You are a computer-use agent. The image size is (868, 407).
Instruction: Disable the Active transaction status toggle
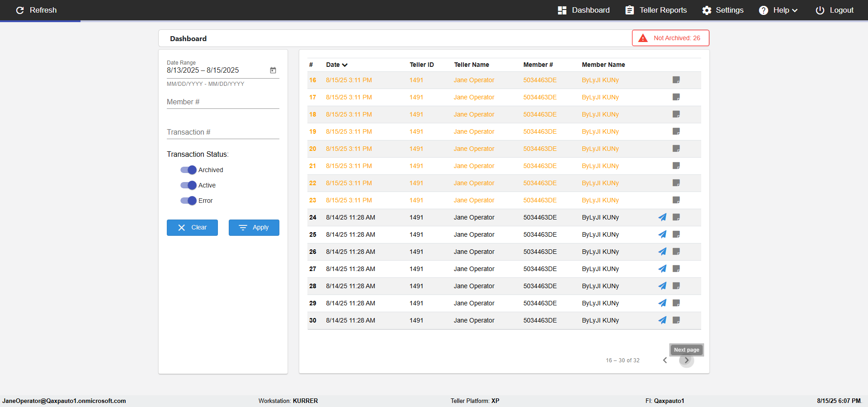189,185
